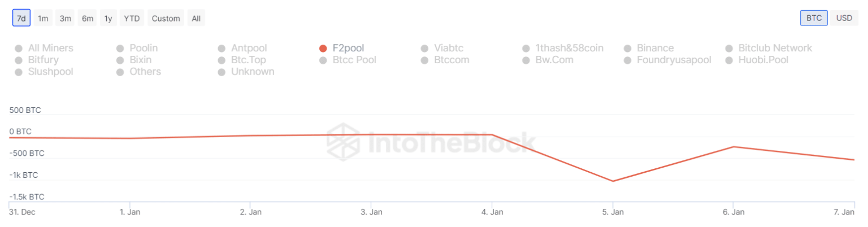The width and height of the screenshot is (868, 227).
Task: Switch to 1m time range
Action: 43,18
